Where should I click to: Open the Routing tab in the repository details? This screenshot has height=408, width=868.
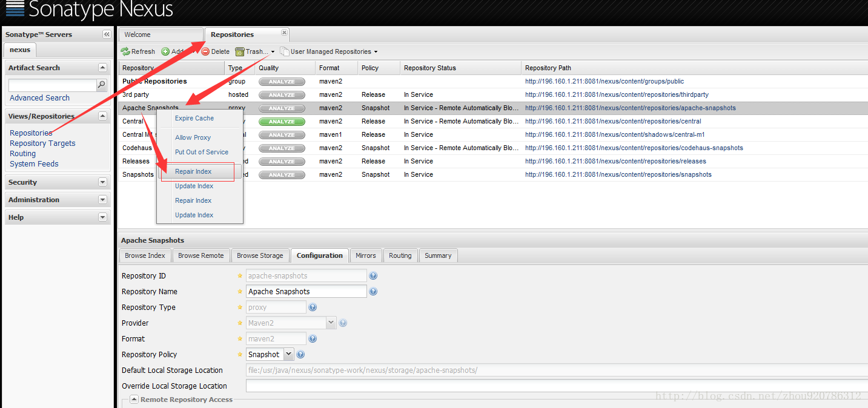point(400,255)
